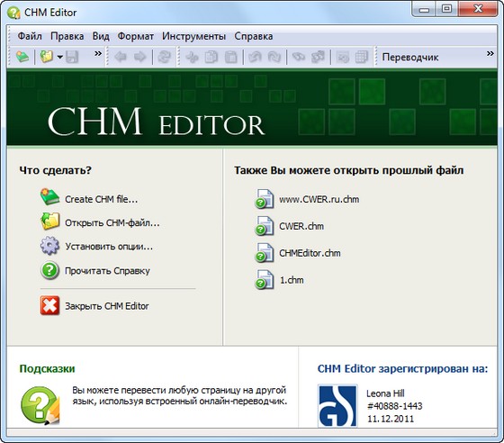Click the toolbar icon right of the hyperlink icon
Viewport: 504px width, 443px height.
[x=318, y=58]
